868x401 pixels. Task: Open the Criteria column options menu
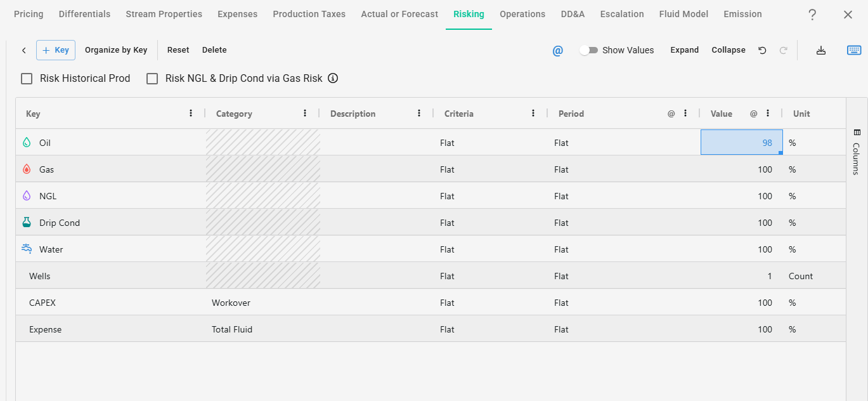pyautogui.click(x=533, y=114)
